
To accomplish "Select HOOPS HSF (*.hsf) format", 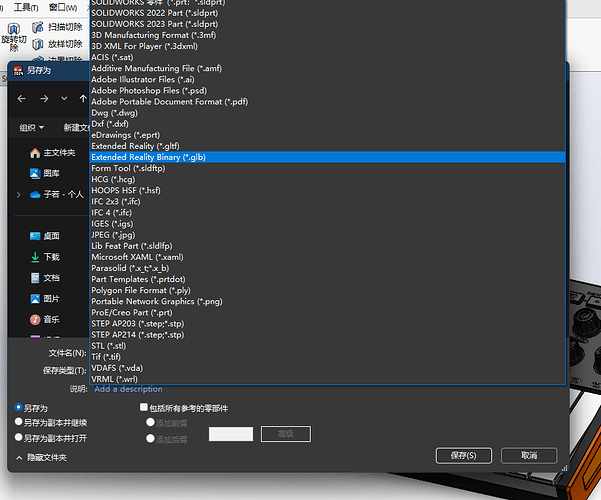I will click(327, 191).
